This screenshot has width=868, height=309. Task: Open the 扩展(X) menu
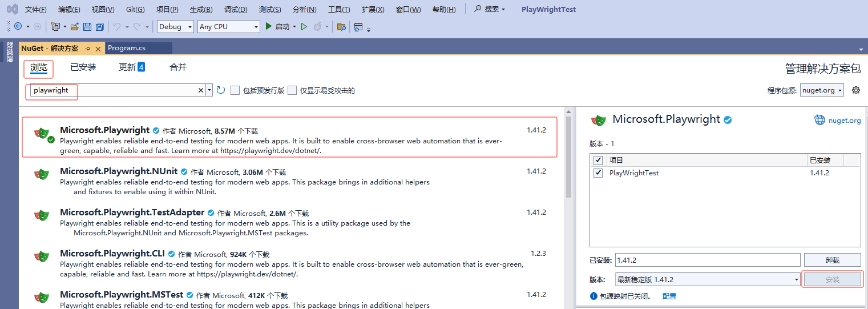[x=373, y=10]
